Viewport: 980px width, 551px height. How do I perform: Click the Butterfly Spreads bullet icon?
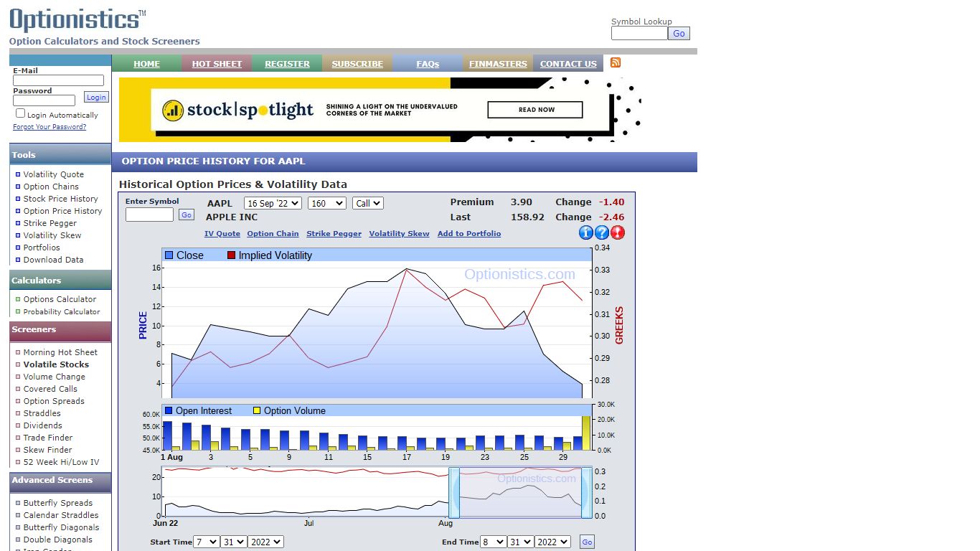(18, 503)
